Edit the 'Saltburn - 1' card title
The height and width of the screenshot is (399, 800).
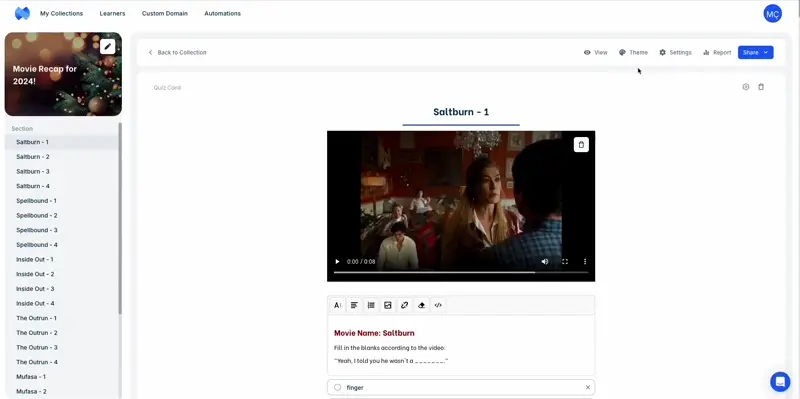461,112
